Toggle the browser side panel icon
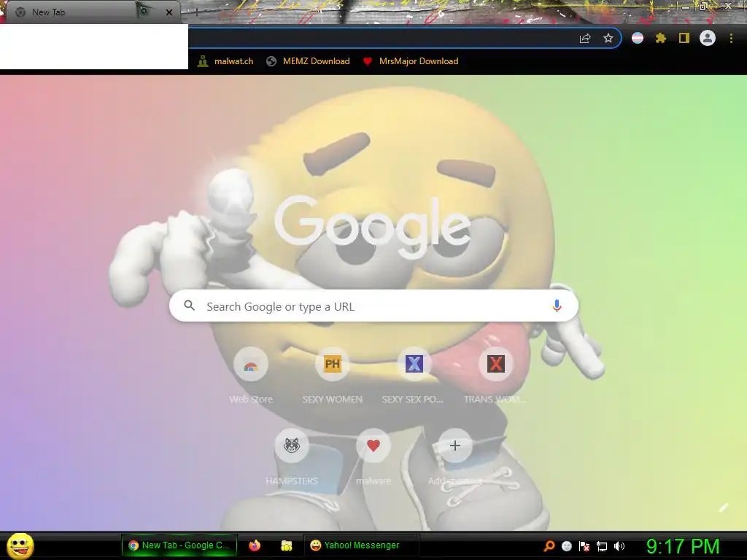The height and width of the screenshot is (560, 747). click(684, 38)
